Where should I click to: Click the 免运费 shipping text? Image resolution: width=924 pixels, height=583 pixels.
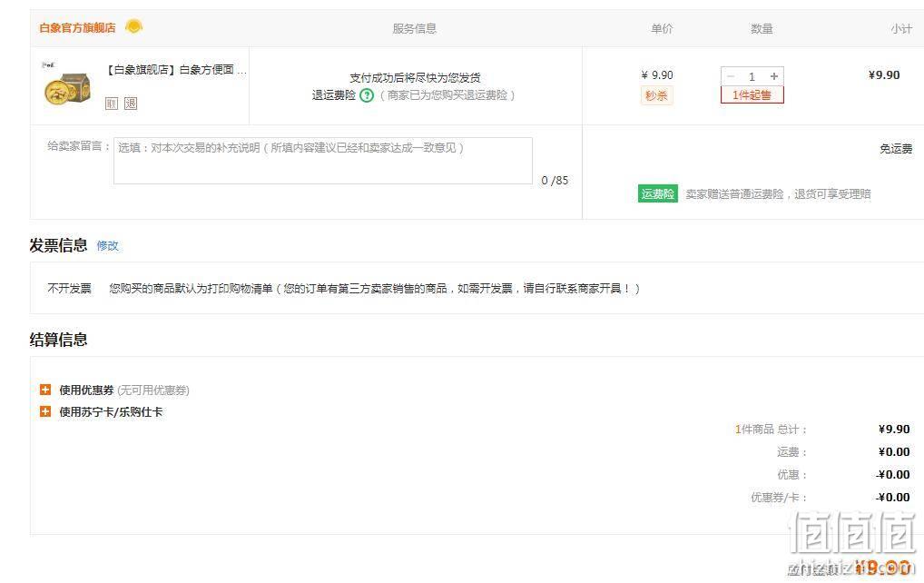(x=896, y=149)
